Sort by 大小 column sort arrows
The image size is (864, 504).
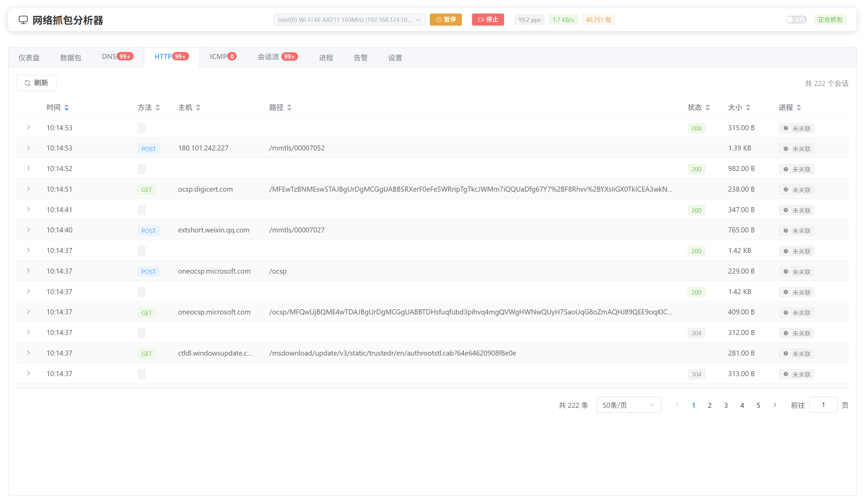click(748, 108)
